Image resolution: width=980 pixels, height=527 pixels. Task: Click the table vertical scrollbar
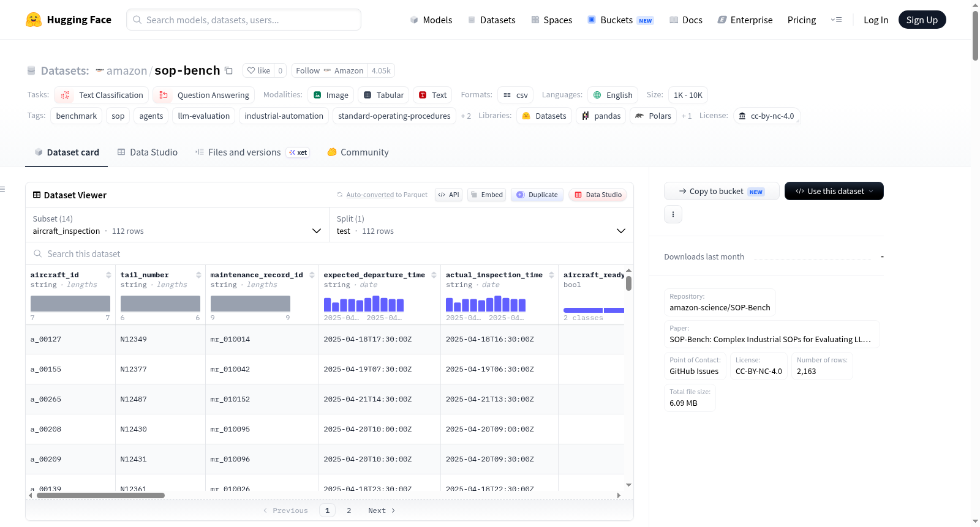[x=628, y=283]
